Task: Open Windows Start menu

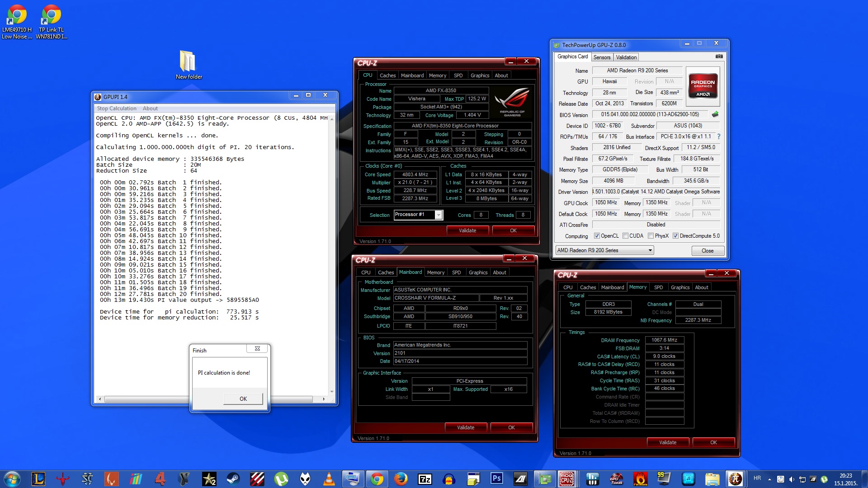Action: pyautogui.click(x=12, y=479)
